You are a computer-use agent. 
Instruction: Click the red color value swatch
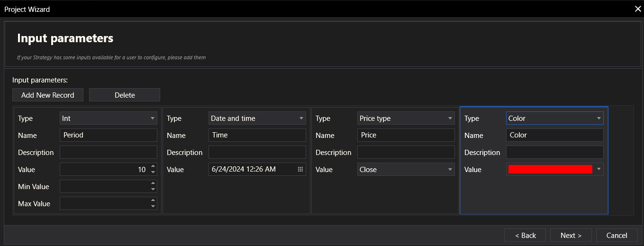(550, 169)
